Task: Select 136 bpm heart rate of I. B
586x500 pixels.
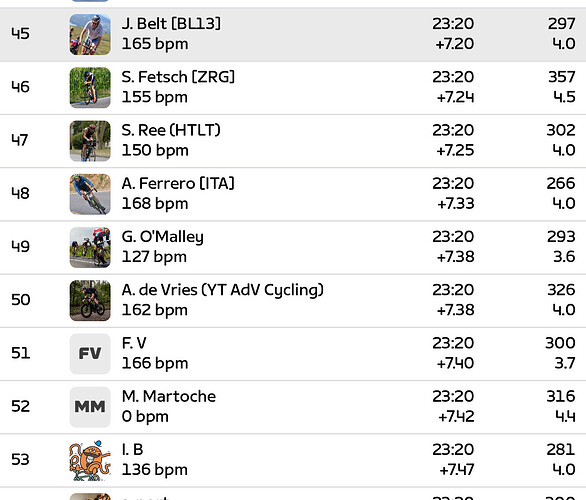Action: [155, 470]
